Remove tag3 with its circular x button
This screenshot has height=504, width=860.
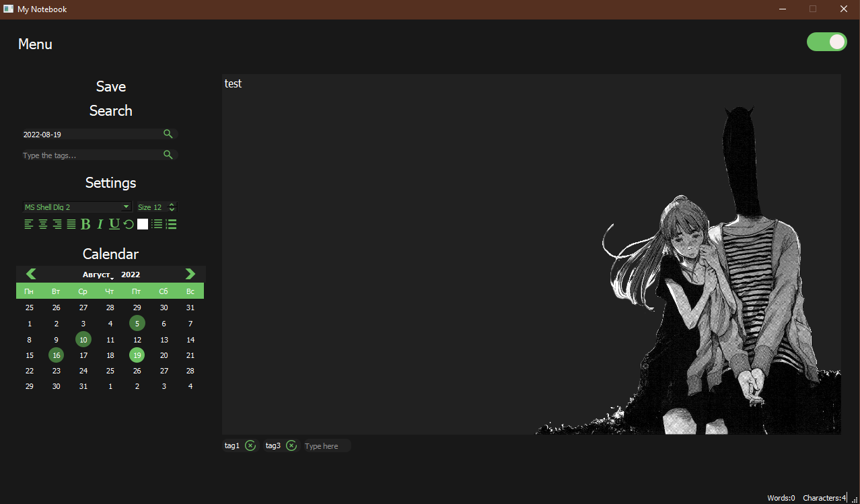click(291, 445)
